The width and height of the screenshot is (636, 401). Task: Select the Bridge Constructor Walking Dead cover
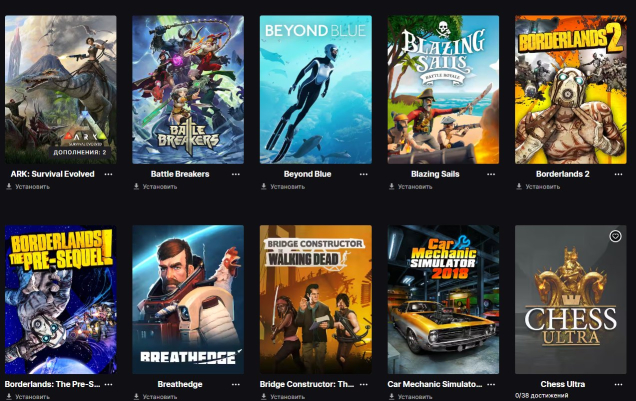coord(316,300)
